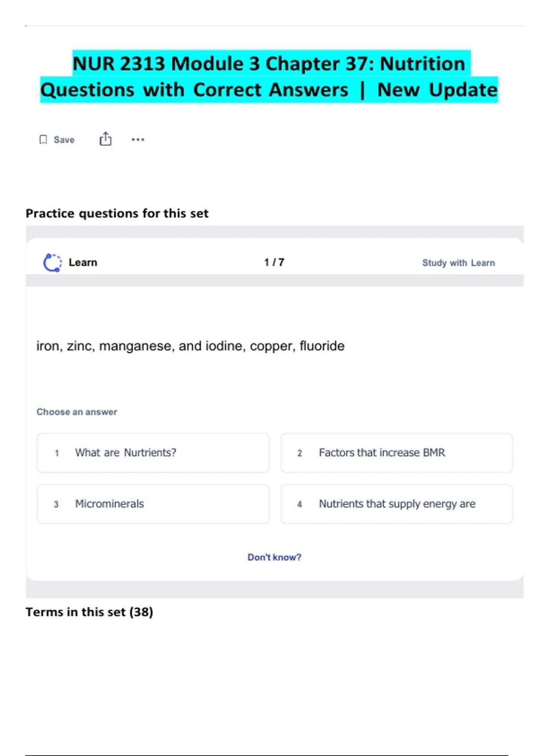The height and width of the screenshot is (756, 534).
Task: Click the bookmark icon beside Save
Action: coord(43,140)
